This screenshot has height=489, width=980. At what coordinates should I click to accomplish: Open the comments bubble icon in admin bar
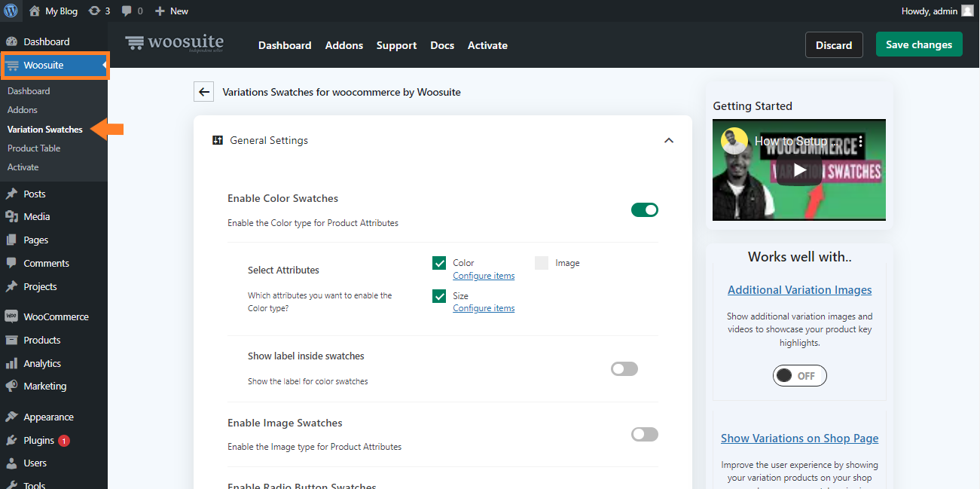pos(127,11)
